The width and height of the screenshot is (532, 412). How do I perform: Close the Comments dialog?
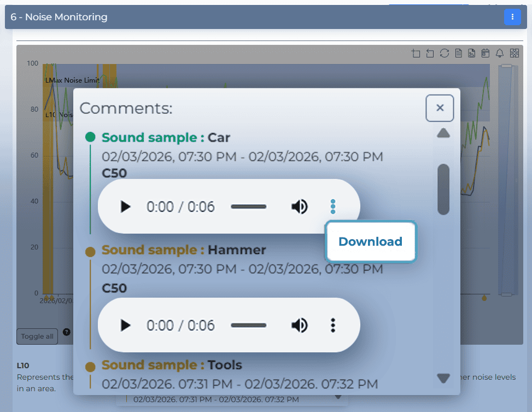[440, 108]
